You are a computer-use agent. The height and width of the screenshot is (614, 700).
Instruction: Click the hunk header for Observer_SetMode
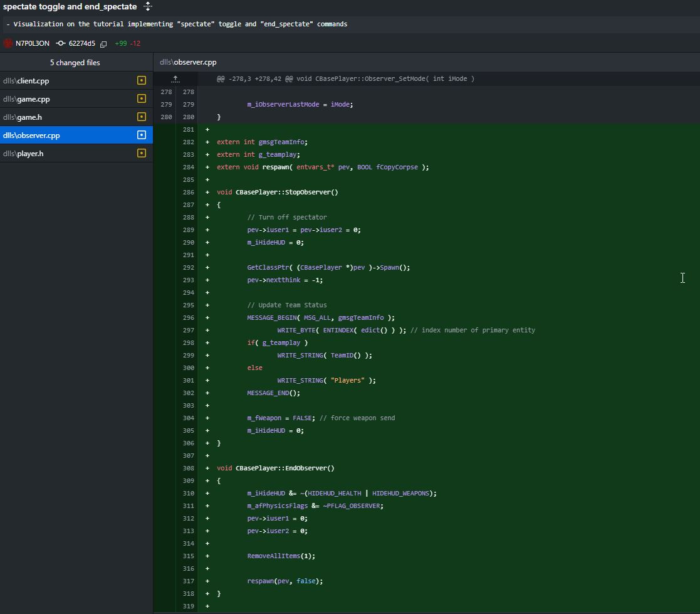tap(345, 79)
